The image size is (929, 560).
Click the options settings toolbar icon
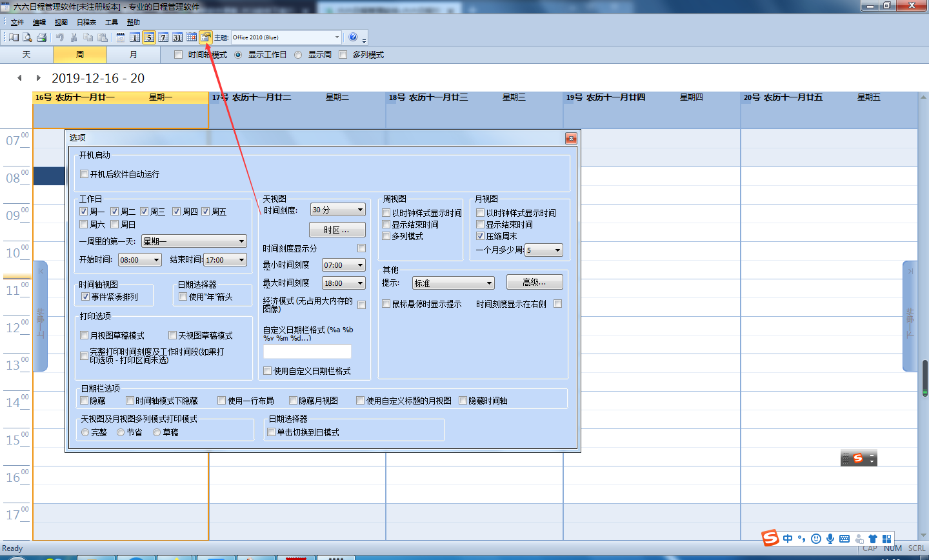tap(206, 37)
